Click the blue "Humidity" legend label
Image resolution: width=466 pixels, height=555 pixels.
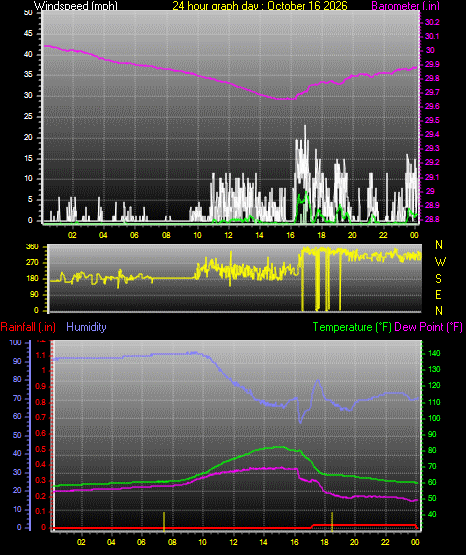coord(86,327)
